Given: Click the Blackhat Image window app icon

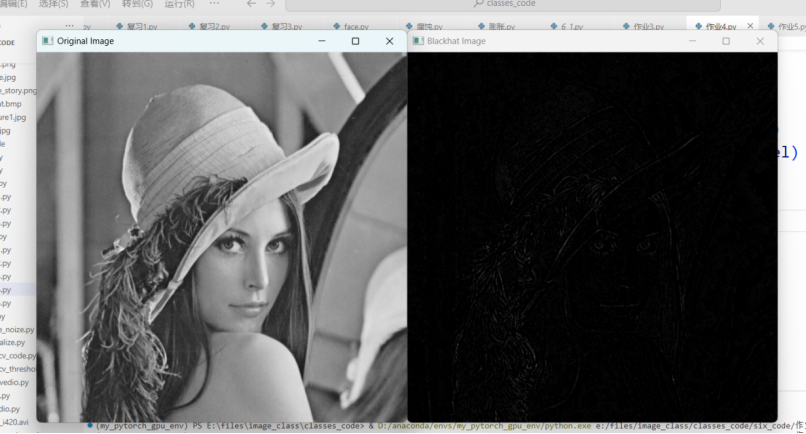Looking at the screenshot, I should pos(418,41).
